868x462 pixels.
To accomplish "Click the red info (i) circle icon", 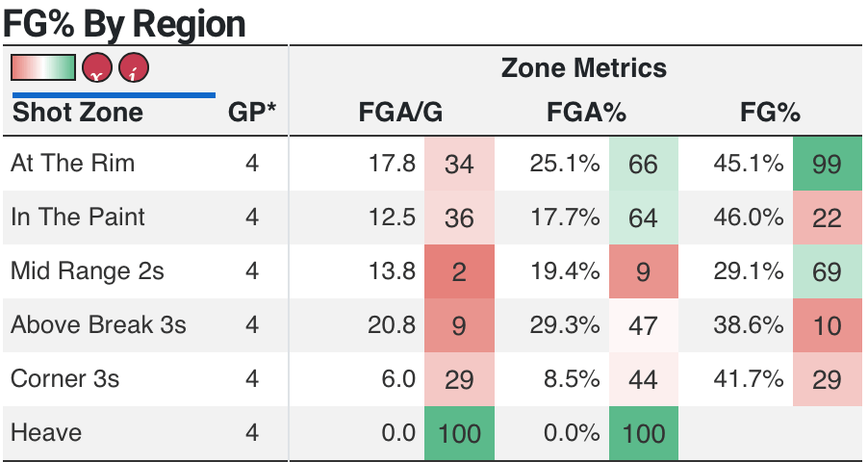I will (135, 68).
